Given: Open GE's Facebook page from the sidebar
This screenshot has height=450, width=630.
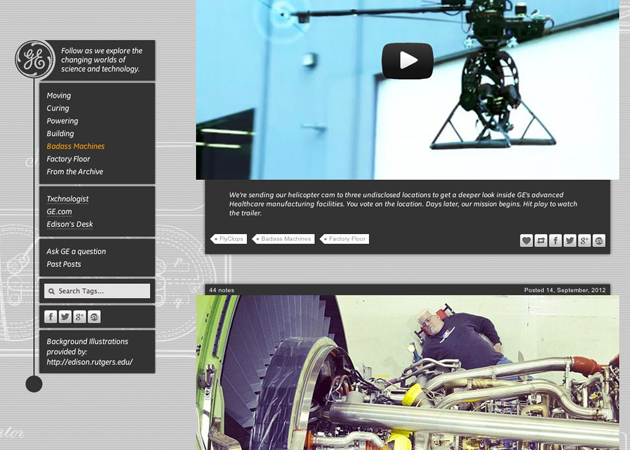Looking at the screenshot, I should pyautogui.click(x=51, y=317).
